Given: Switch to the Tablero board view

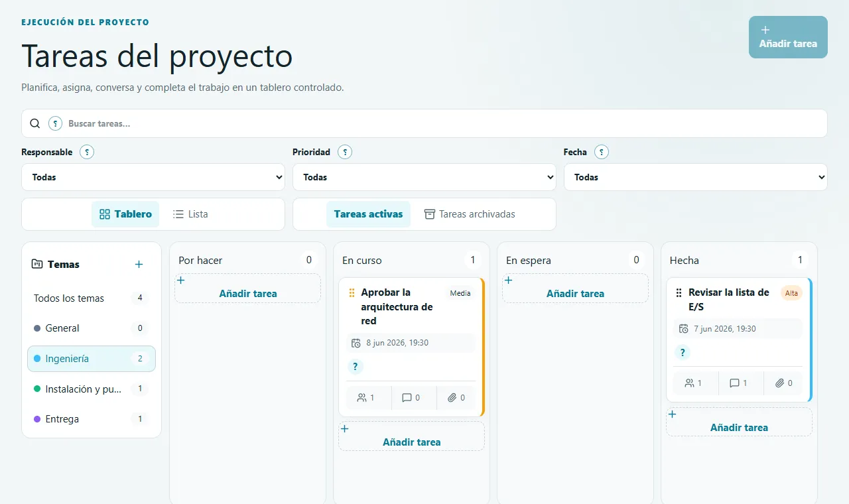Looking at the screenshot, I should coord(125,214).
